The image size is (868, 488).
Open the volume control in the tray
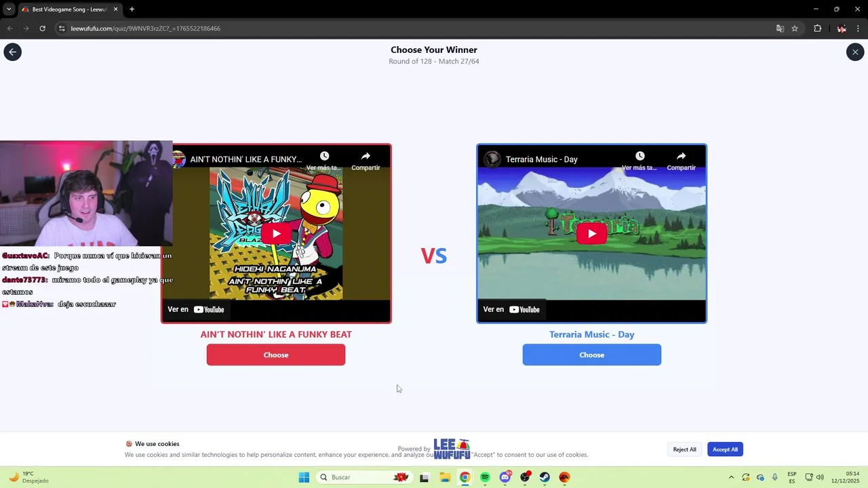point(820,477)
